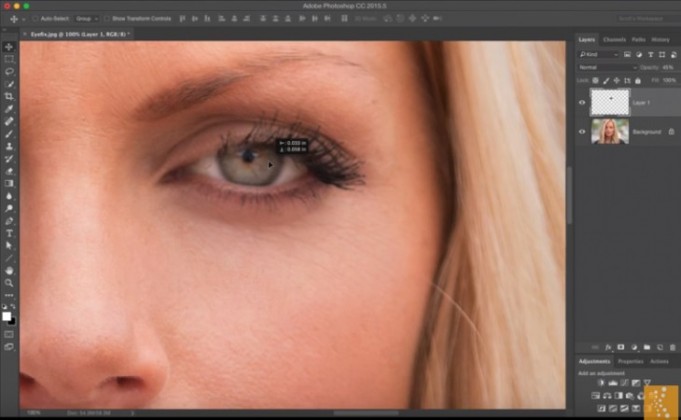Toggle pixel layer filter in Layers panel
The width and height of the screenshot is (681, 420).
coord(627,54)
